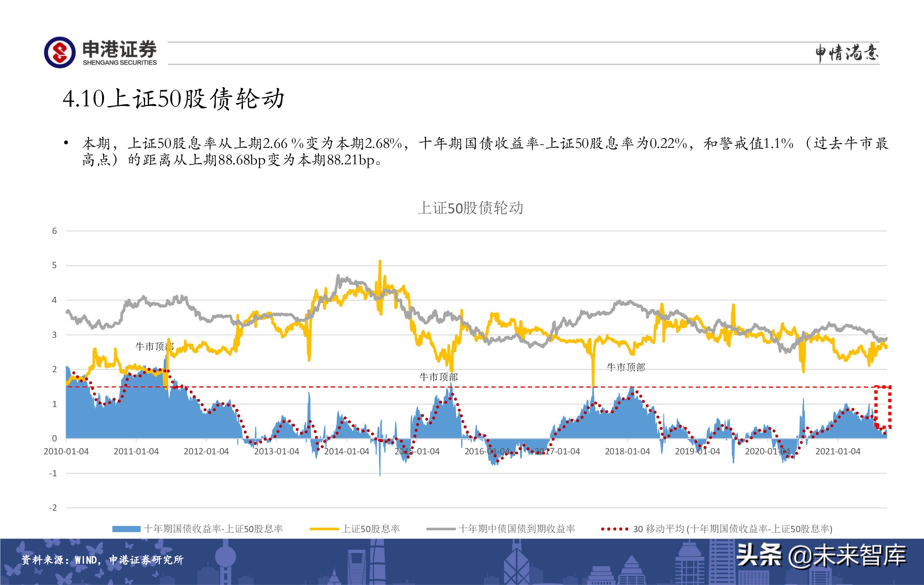The image size is (924, 585).
Task: Click the chart title 上证50股债轮动
Action: point(471,208)
